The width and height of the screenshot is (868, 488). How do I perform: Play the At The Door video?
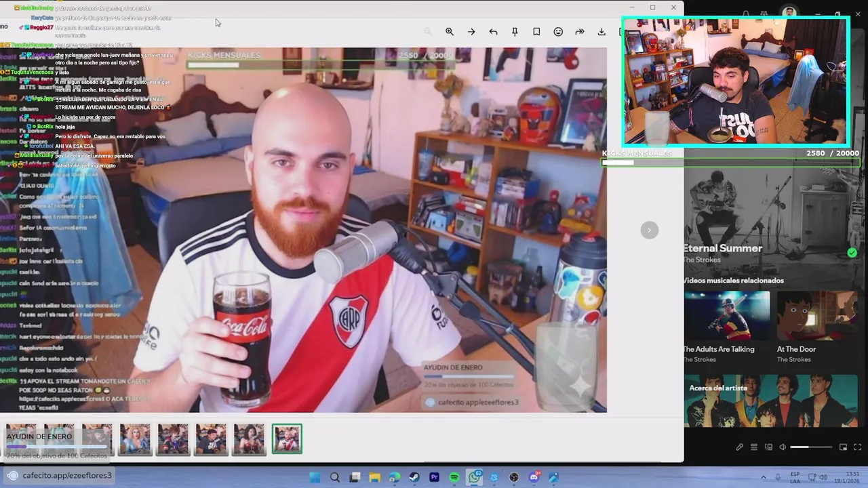coord(817,316)
